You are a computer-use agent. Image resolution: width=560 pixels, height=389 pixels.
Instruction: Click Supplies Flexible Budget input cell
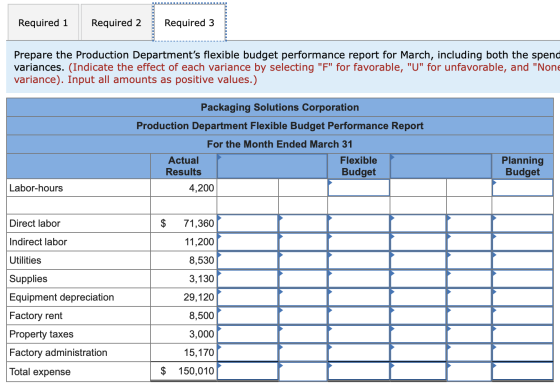pyautogui.click(x=359, y=279)
